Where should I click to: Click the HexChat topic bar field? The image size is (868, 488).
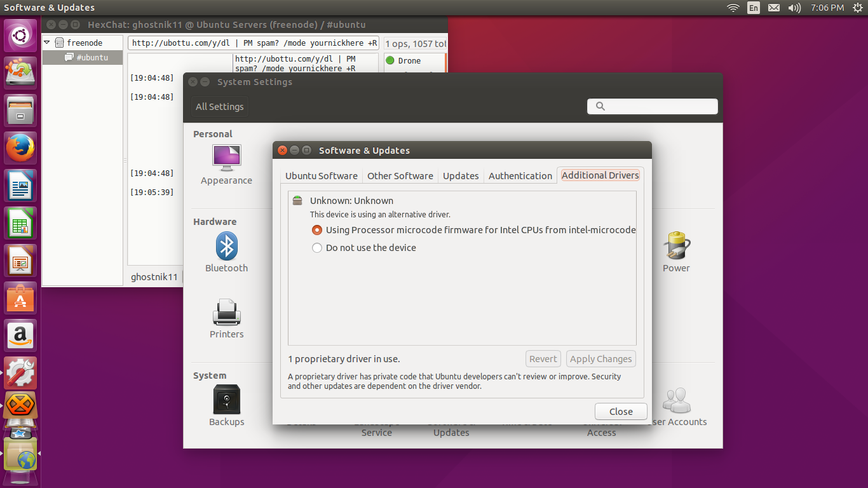pyautogui.click(x=254, y=43)
